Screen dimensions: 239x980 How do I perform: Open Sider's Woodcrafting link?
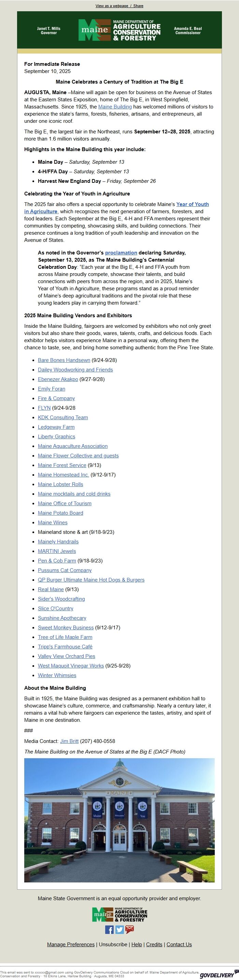pos(61,598)
